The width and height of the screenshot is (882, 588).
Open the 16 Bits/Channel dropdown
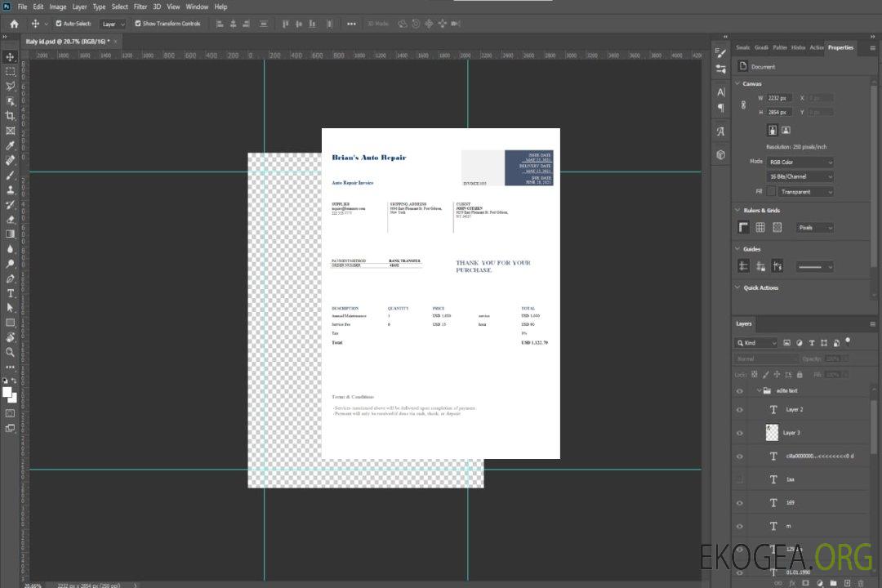click(x=800, y=176)
